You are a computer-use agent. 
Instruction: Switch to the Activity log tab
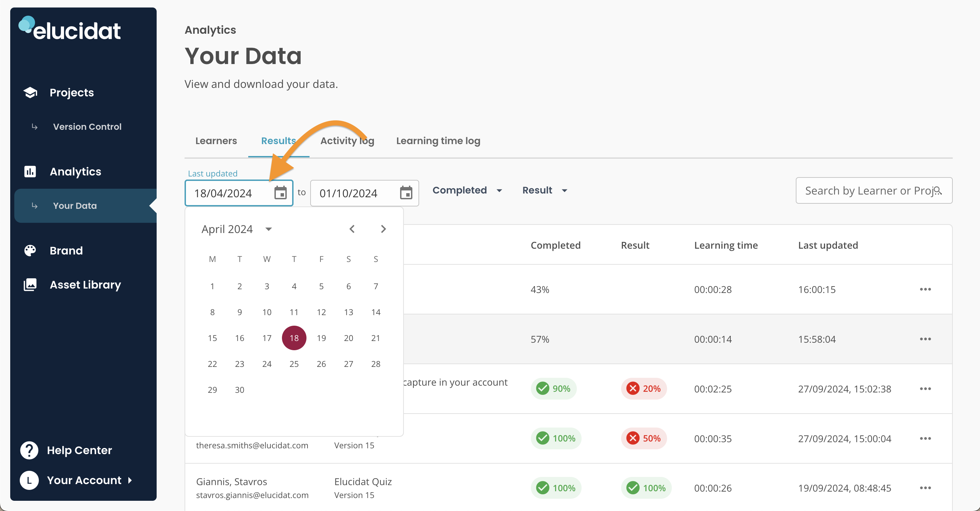click(347, 141)
